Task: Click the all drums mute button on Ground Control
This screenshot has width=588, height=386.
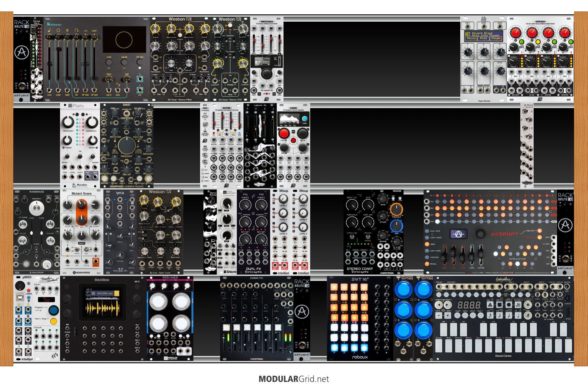Action: 439,295
